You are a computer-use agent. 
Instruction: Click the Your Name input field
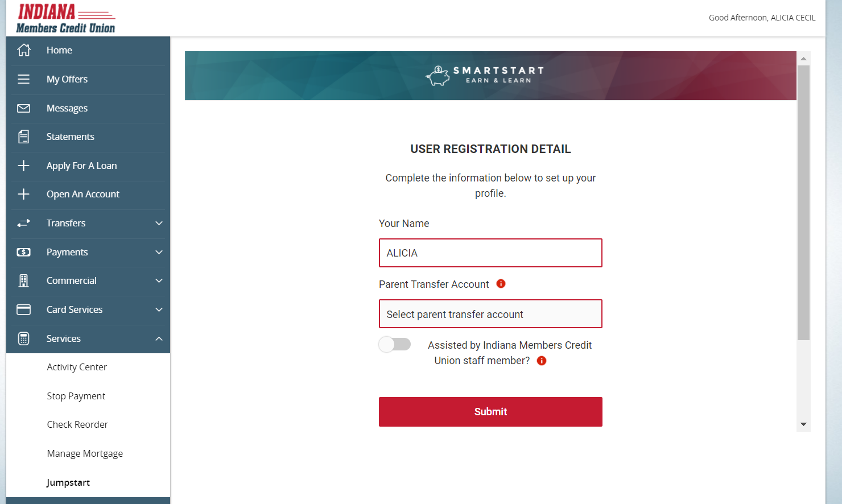pyautogui.click(x=490, y=253)
